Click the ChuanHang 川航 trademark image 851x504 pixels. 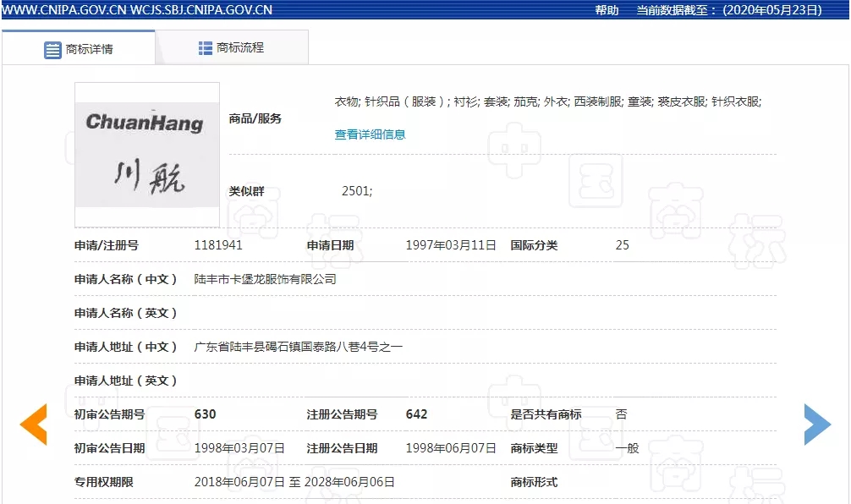pyautogui.click(x=147, y=155)
